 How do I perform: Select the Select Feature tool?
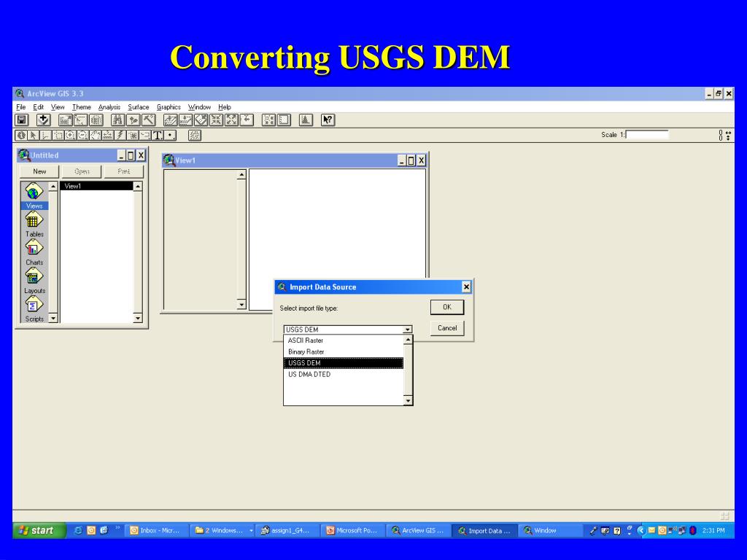[58, 135]
